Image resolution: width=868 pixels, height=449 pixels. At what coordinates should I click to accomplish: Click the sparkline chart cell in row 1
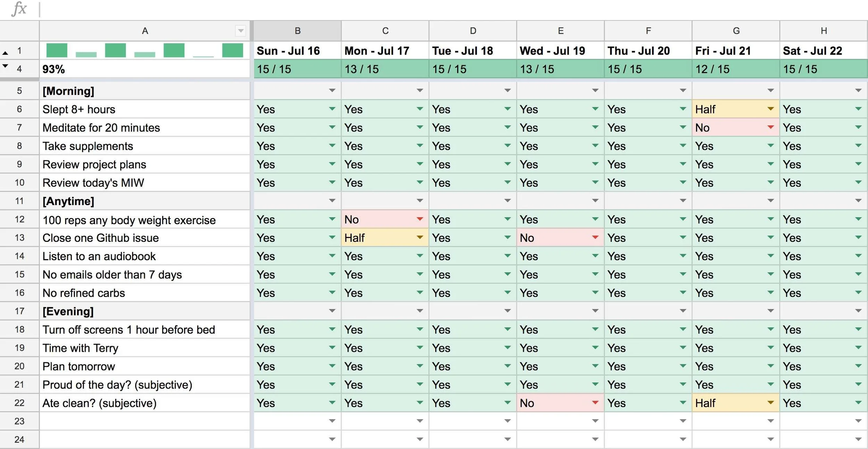point(144,51)
